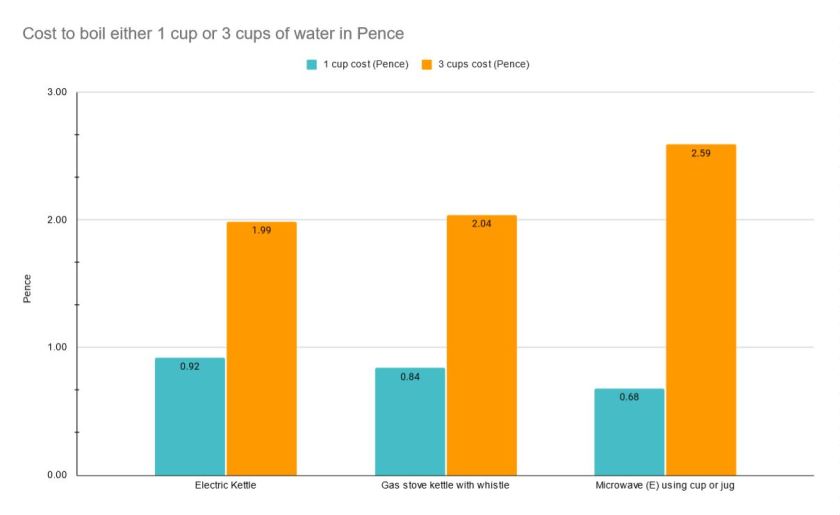Click the teal 1 cup legend swatch

(x=312, y=65)
